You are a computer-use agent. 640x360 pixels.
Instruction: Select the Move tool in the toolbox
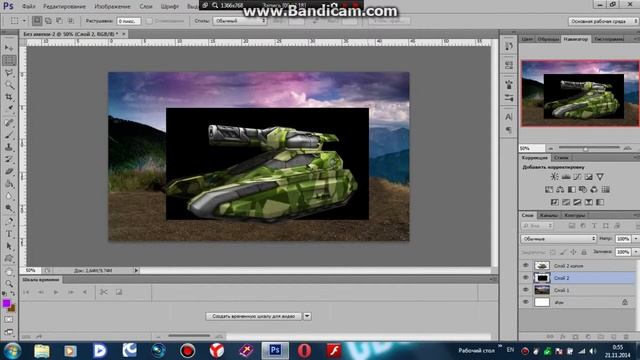point(9,48)
